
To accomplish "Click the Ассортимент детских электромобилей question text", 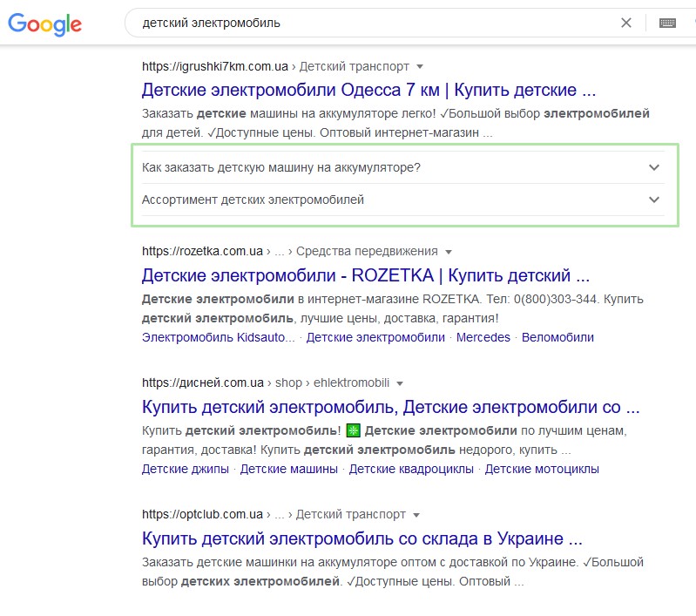I will (253, 200).
